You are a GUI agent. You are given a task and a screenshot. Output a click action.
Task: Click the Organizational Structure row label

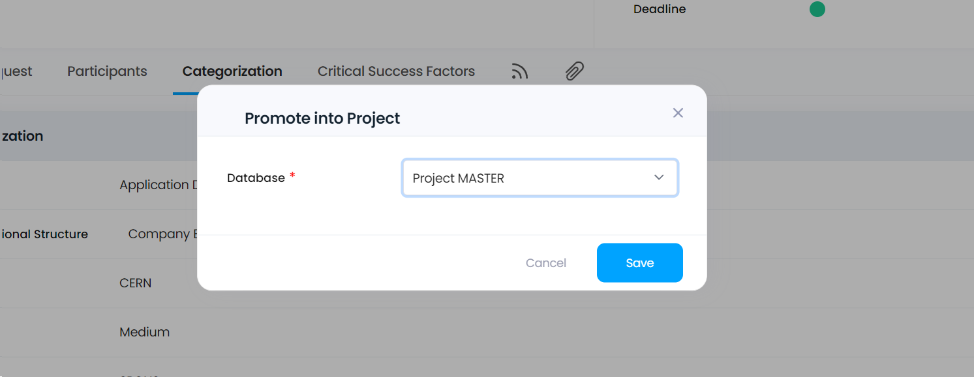tap(44, 234)
